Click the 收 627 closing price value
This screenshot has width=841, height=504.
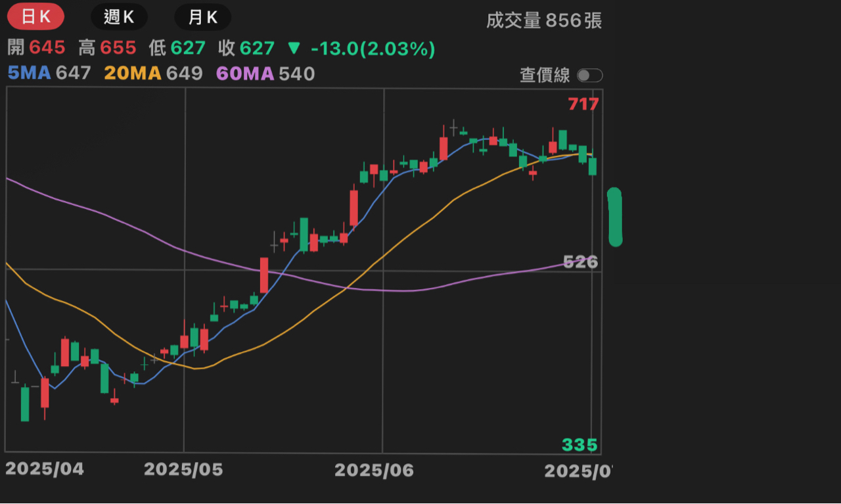(x=256, y=49)
